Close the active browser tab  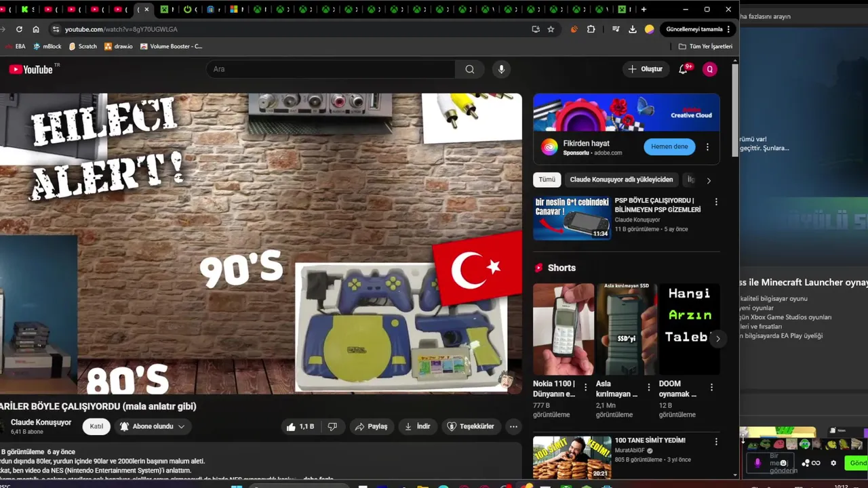pos(146,9)
